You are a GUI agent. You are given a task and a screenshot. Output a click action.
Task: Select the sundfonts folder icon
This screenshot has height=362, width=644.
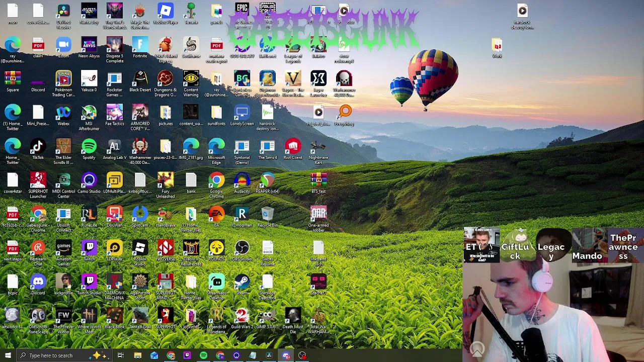pyautogui.click(x=216, y=115)
